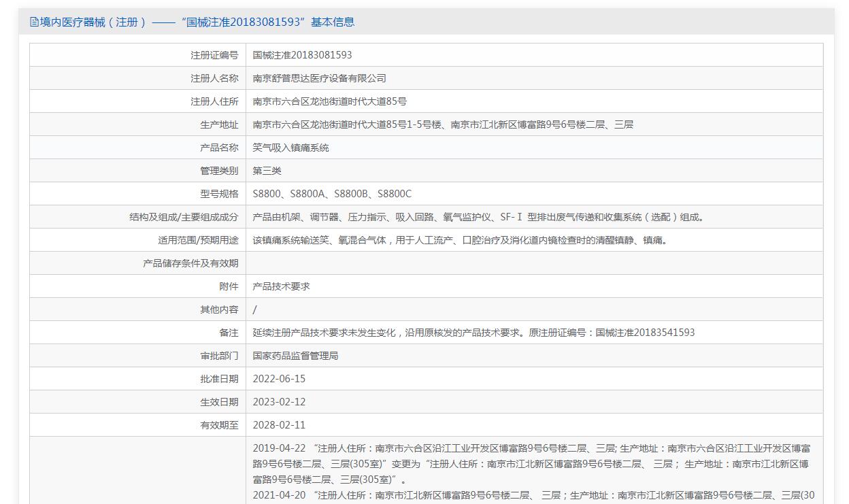Click the effective date 2023-02-12

pyautogui.click(x=279, y=402)
